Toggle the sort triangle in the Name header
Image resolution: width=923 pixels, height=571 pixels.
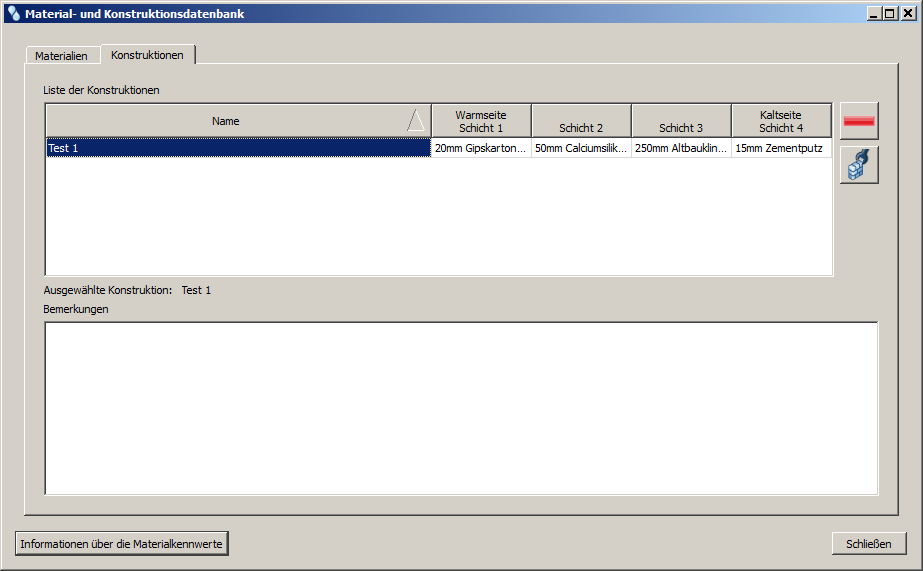tap(416, 120)
